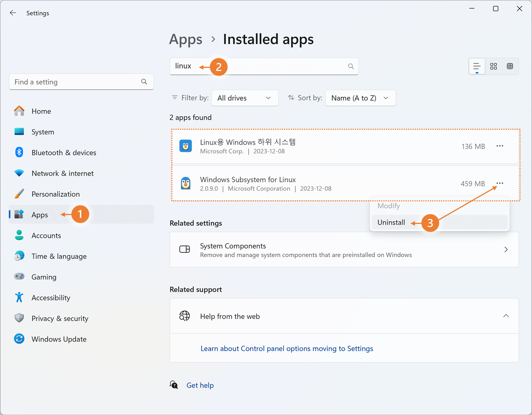Viewport: 532px width, 415px height.
Task: Open Bluetooth & devices settings
Action: tap(81, 152)
